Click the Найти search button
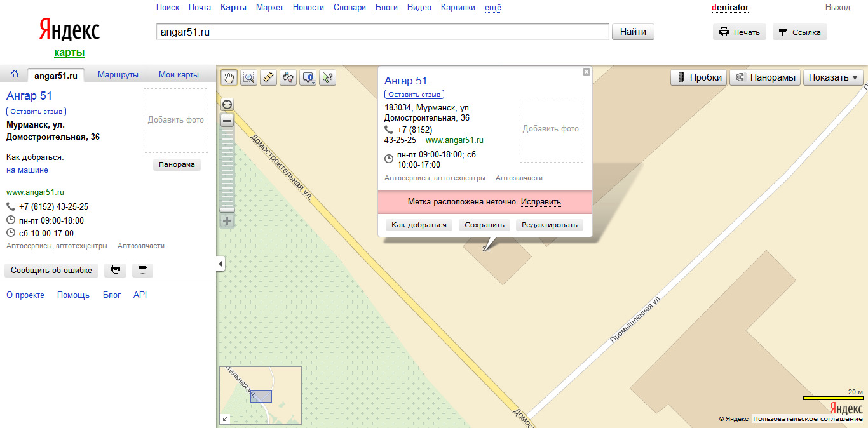 (633, 32)
